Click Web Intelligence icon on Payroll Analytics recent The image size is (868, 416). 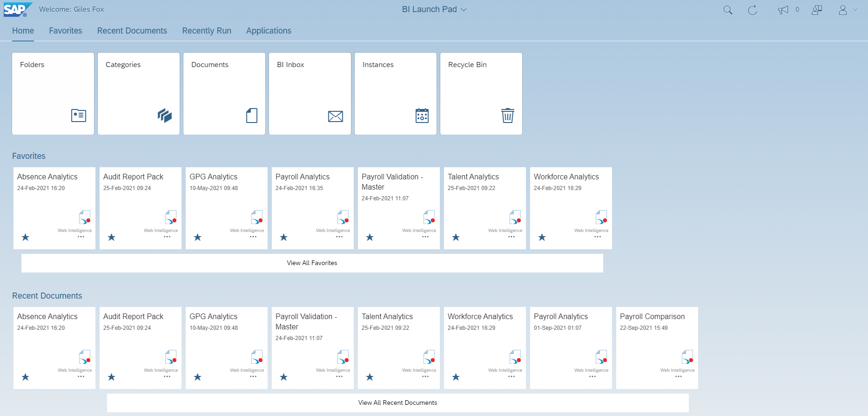coord(601,357)
